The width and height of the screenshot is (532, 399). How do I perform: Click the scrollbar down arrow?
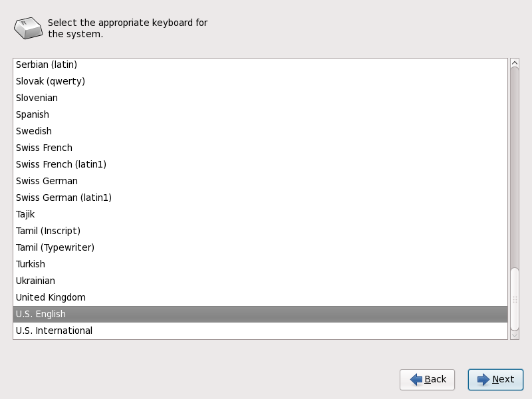pos(514,335)
